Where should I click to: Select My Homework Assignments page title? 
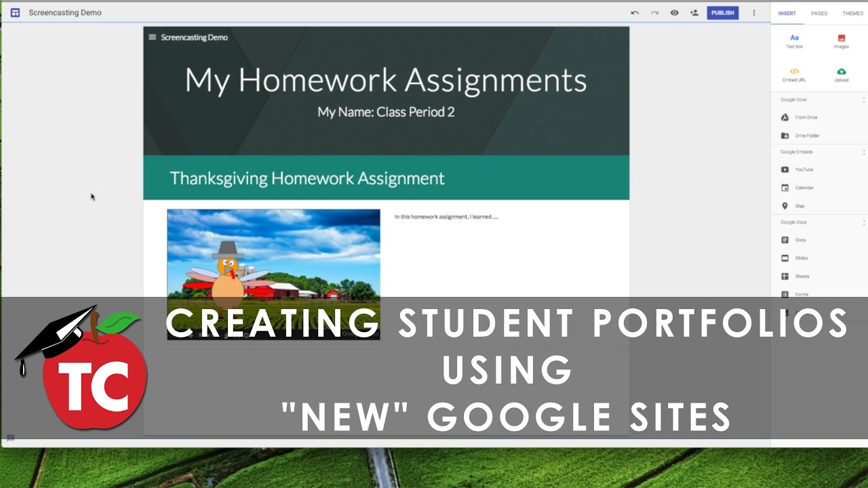click(x=386, y=80)
